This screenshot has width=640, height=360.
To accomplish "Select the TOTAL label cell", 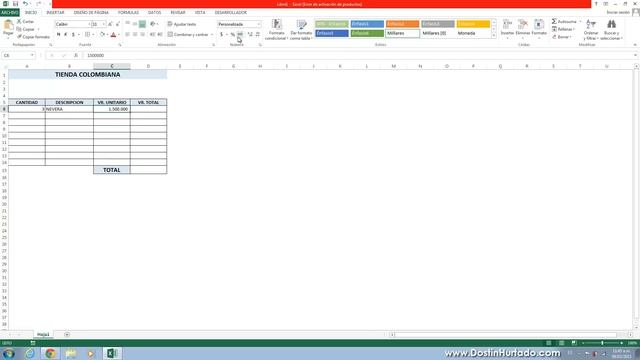I will coord(112,170).
